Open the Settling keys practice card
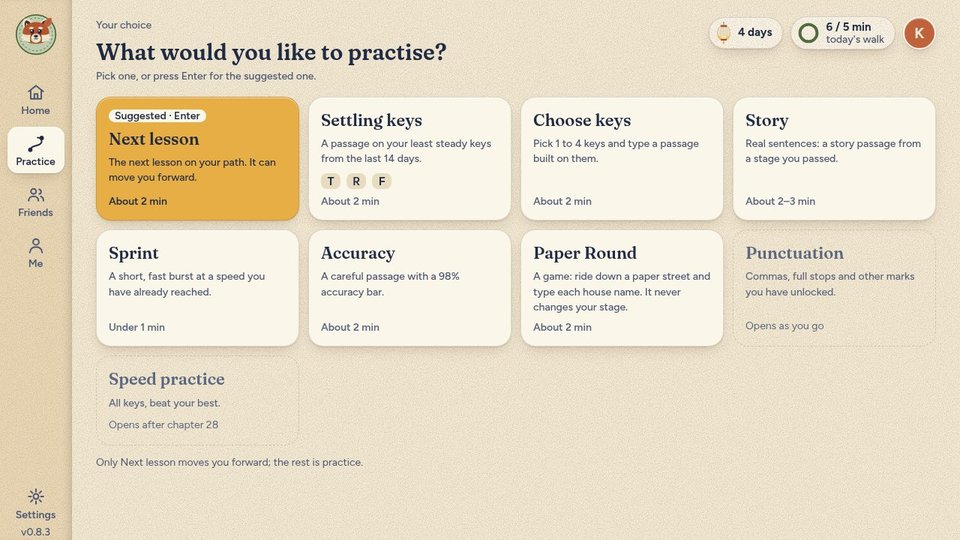Image resolution: width=960 pixels, height=540 pixels. (410, 159)
